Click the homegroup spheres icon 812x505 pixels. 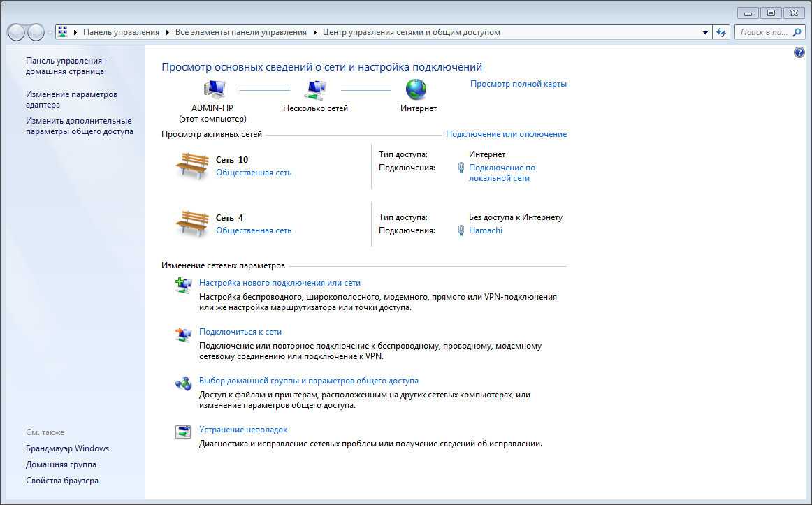[x=183, y=383]
